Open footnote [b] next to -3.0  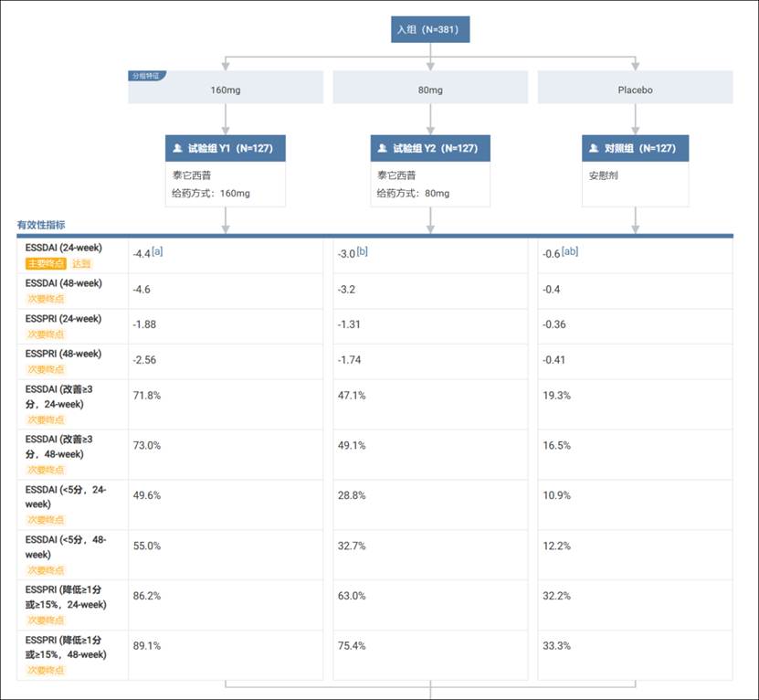pos(362,251)
